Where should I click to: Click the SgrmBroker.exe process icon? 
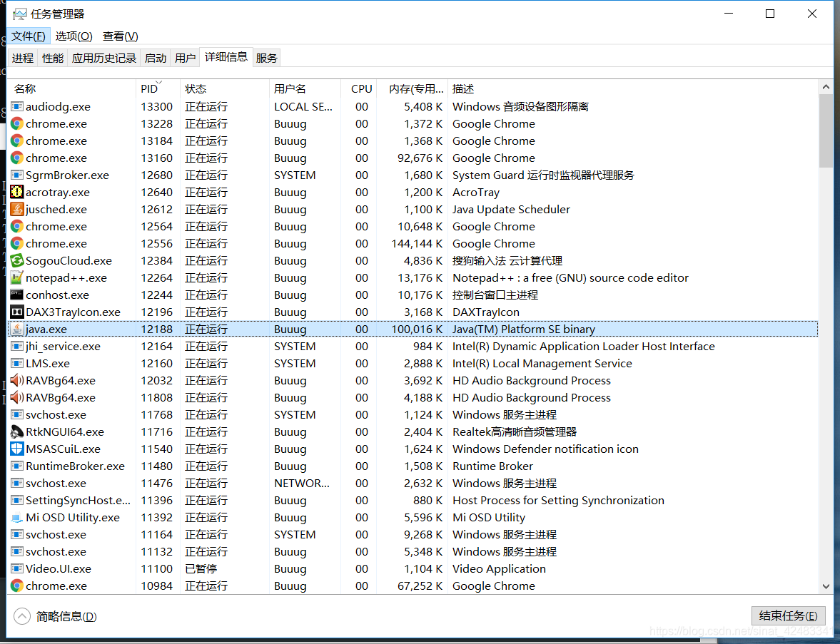17,175
